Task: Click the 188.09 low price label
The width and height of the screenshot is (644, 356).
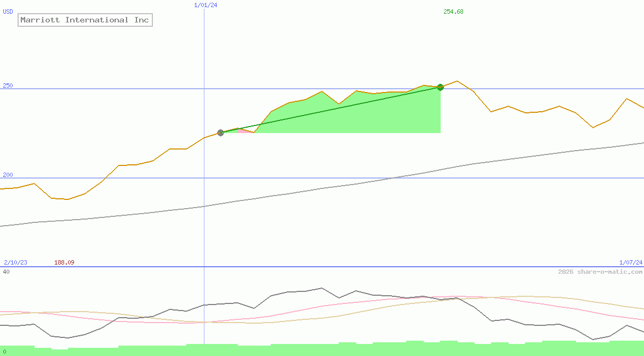Action: pos(64,262)
